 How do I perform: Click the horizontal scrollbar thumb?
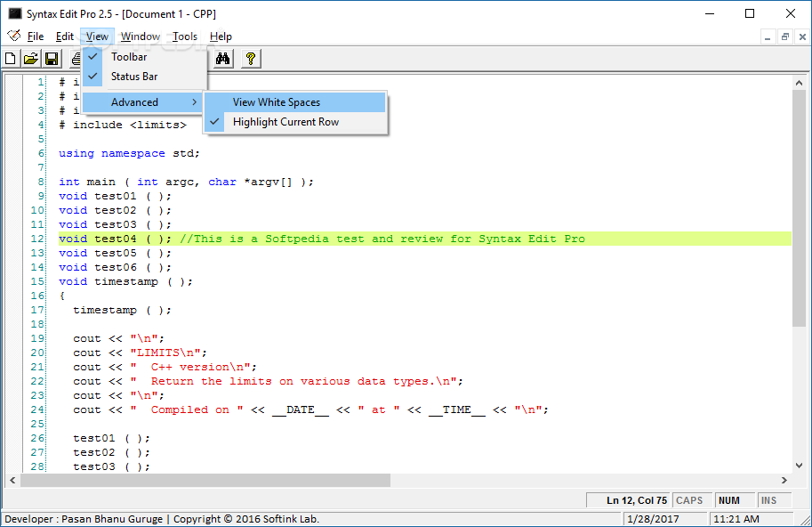pos(205,481)
